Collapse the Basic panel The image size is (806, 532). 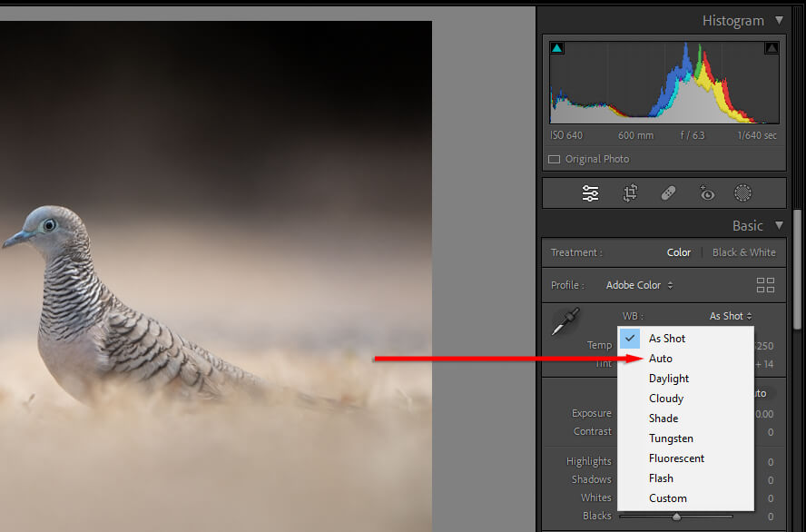click(779, 225)
